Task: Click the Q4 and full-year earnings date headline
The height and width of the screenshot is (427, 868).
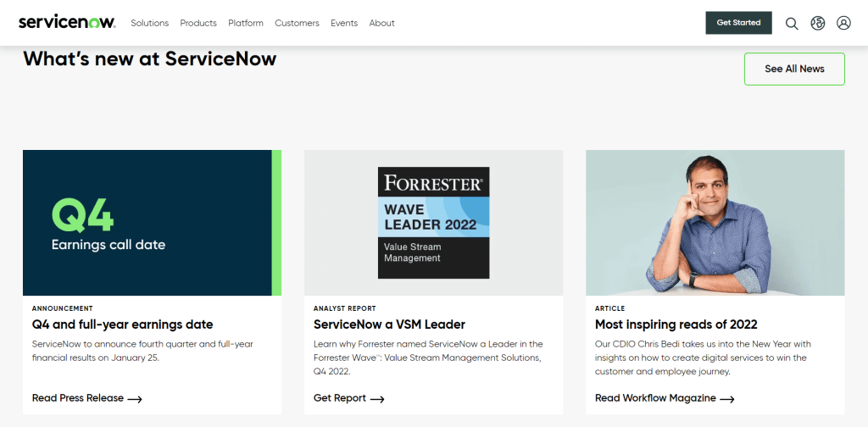Action: (x=122, y=324)
